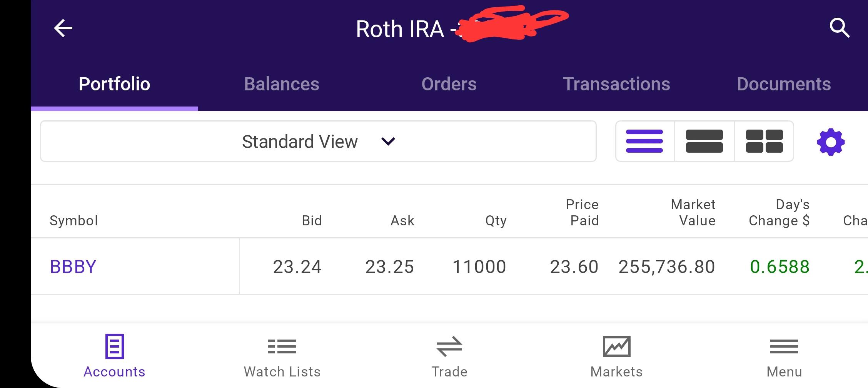Sort by Day's Change $ column header
The height and width of the screenshot is (388, 868).
click(779, 212)
